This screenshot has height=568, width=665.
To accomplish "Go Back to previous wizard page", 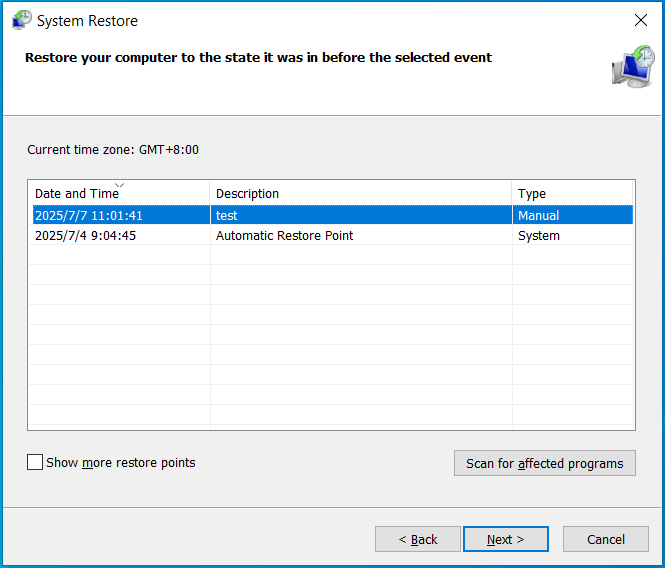I will (x=418, y=539).
